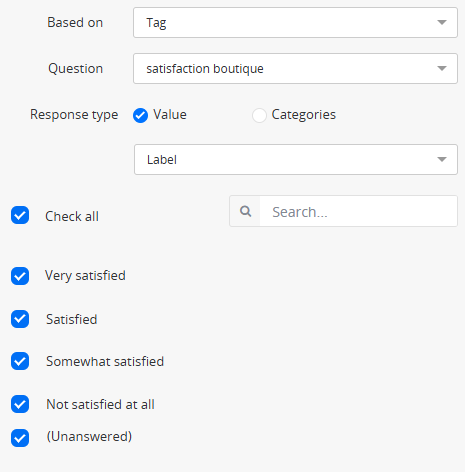
Task: Click the arrow of the Label dropdown
Action: point(442,159)
